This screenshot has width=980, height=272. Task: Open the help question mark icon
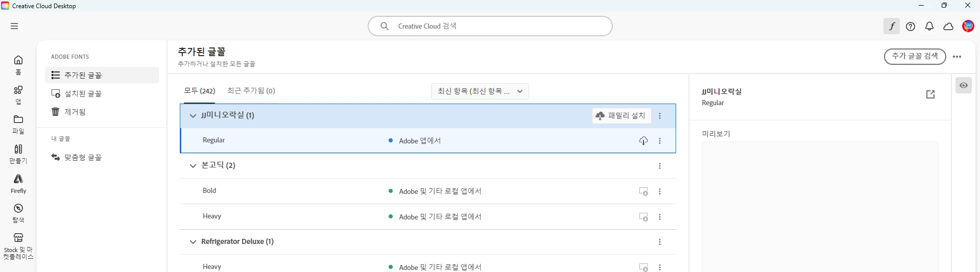(911, 27)
